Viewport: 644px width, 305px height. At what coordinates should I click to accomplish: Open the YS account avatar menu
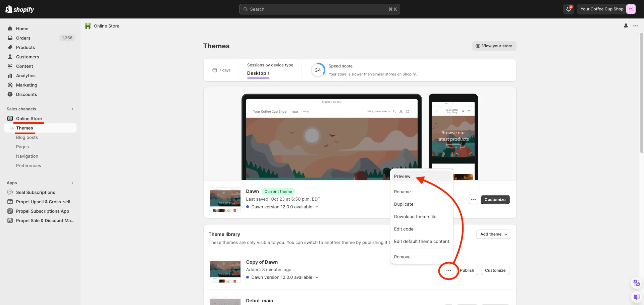631,9
